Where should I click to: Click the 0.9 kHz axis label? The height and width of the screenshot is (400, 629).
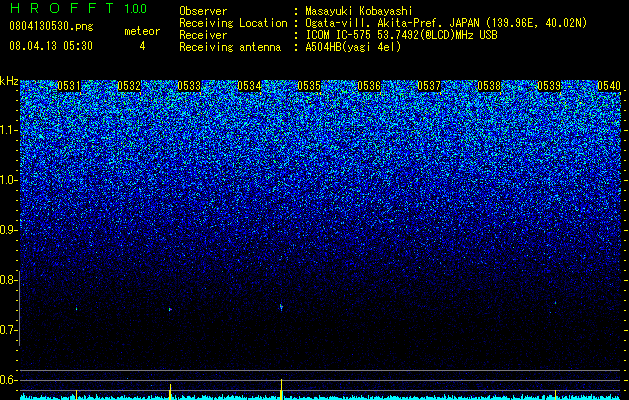[x=9, y=230]
